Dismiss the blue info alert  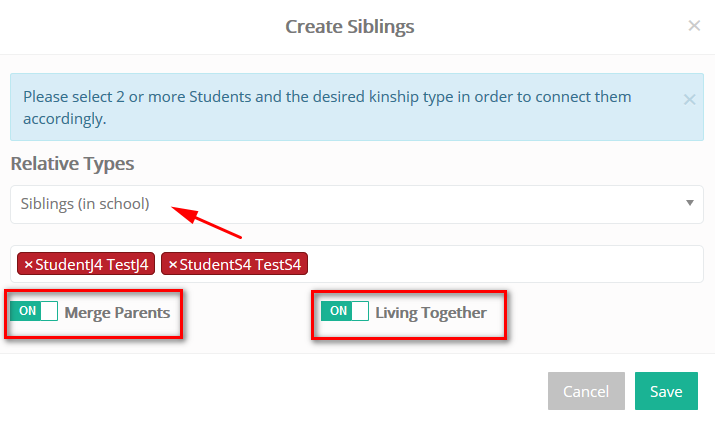coord(689,99)
